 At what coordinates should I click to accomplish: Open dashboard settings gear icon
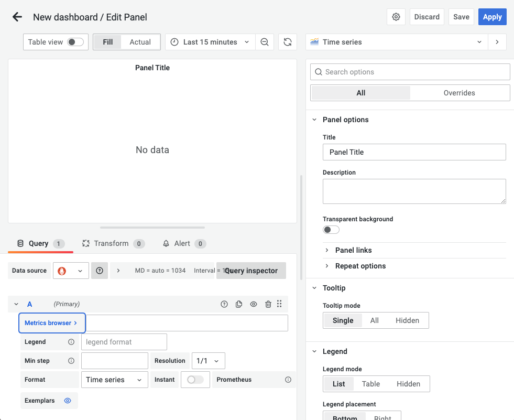(396, 17)
